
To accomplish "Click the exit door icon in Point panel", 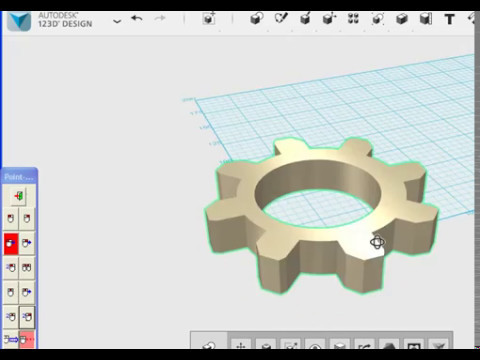I will pyautogui.click(x=19, y=196).
